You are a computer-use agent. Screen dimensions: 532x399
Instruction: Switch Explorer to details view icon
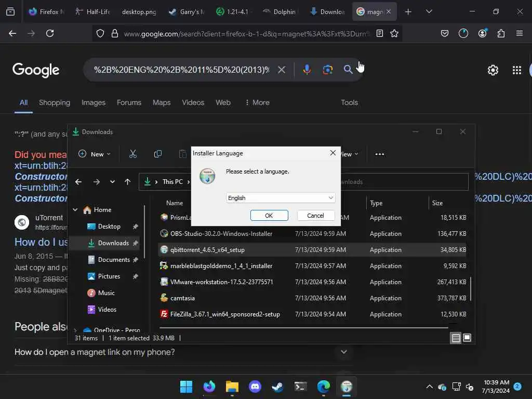(456, 338)
